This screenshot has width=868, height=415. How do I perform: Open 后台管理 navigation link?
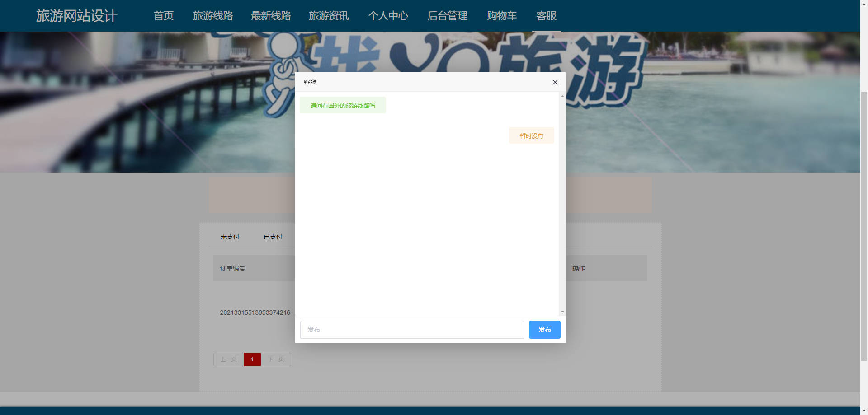[447, 16]
